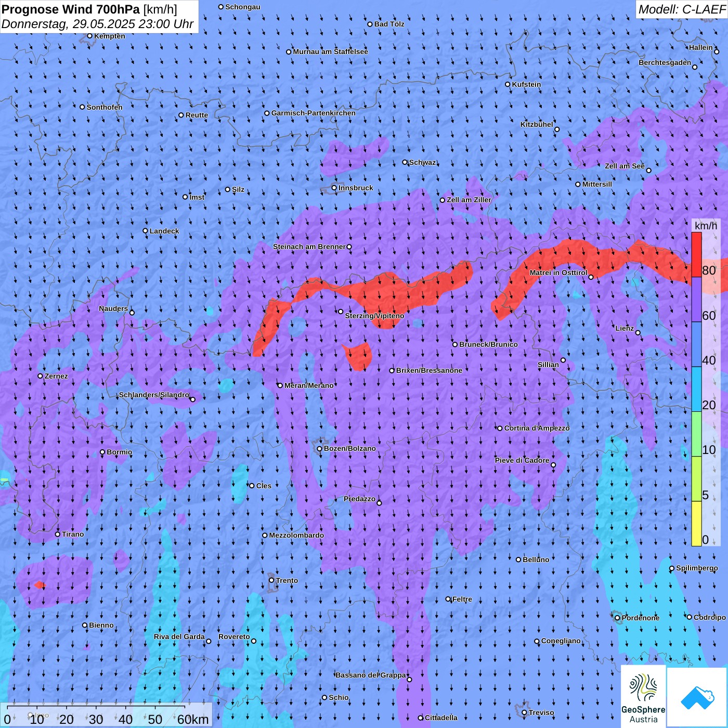Click the Steinach am Brenner label
728x728 pixels.
pyautogui.click(x=309, y=246)
